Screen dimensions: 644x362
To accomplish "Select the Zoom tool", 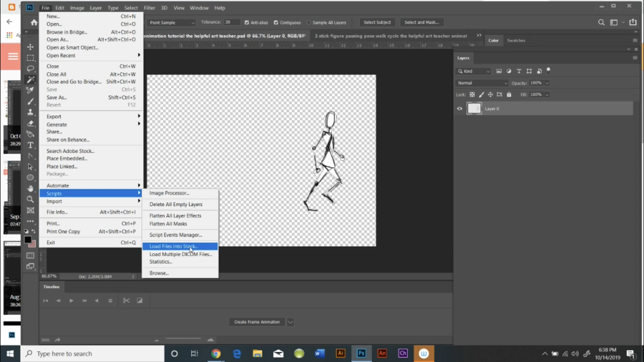I will [x=30, y=199].
